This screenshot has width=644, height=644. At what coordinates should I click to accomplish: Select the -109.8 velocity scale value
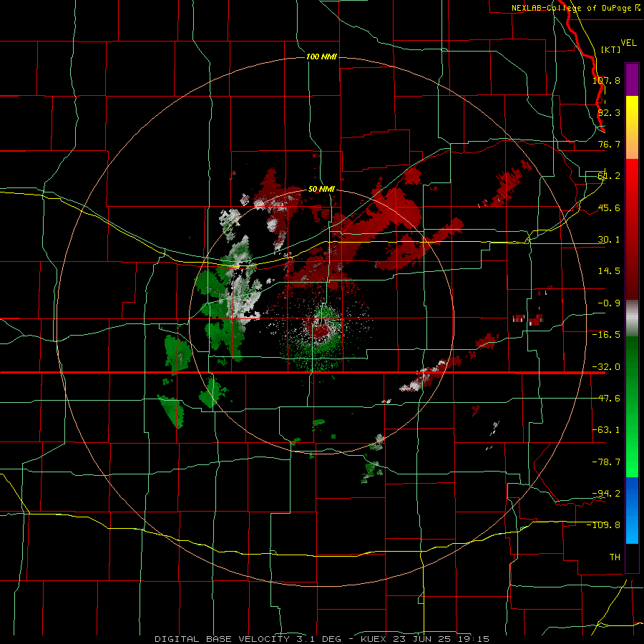tap(604, 525)
